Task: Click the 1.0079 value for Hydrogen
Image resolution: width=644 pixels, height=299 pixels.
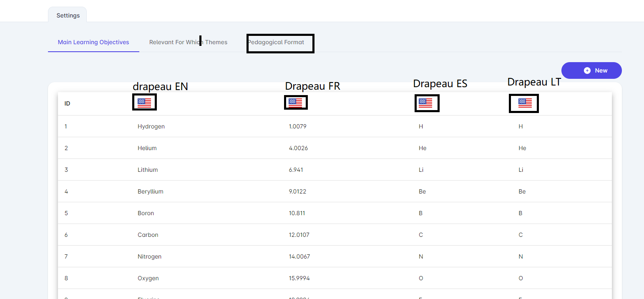Action: tap(297, 126)
